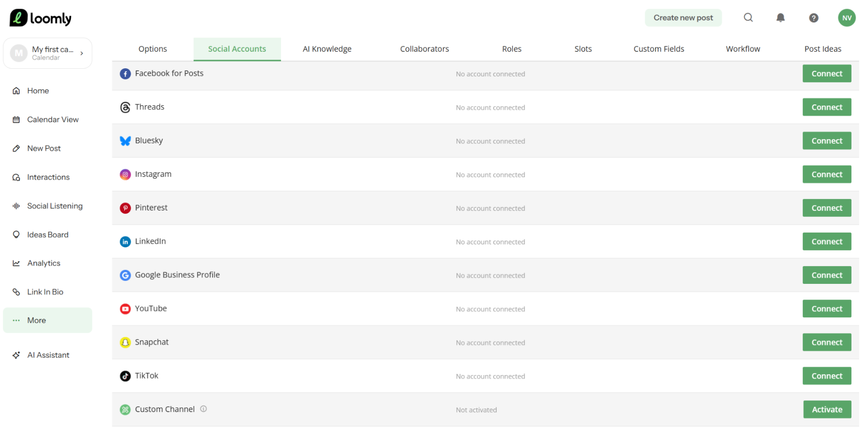Open the help question mark icon
The image size is (868, 436).
[x=814, y=18]
